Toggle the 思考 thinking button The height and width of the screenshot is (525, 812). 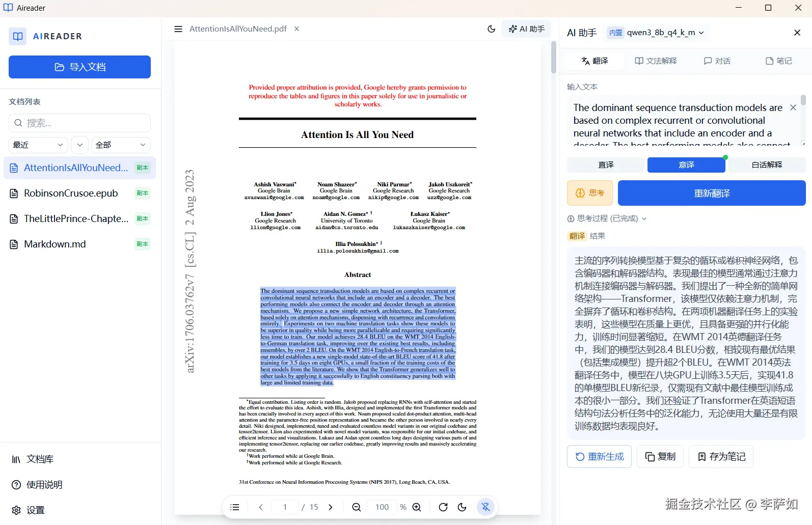590,193
